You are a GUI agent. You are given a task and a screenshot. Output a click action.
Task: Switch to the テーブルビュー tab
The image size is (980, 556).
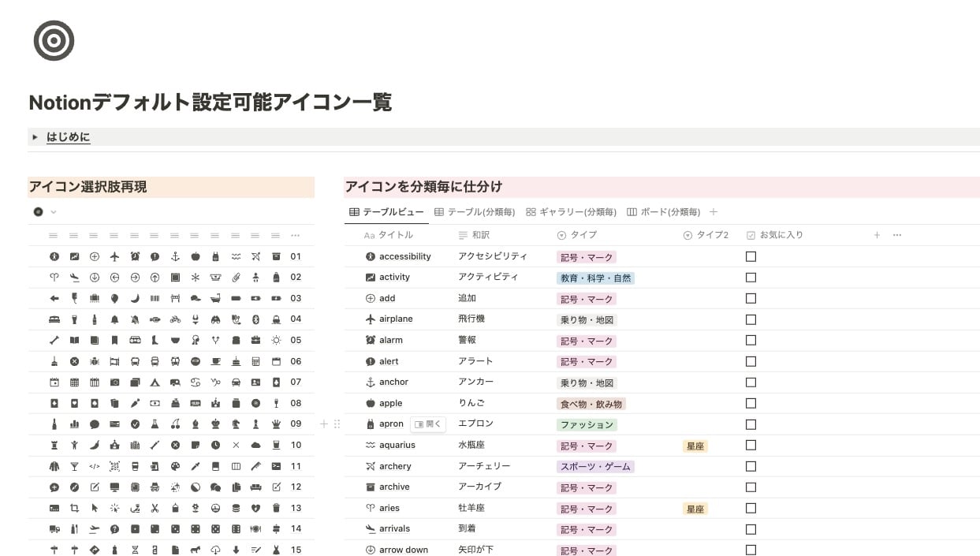coord(386,212)
